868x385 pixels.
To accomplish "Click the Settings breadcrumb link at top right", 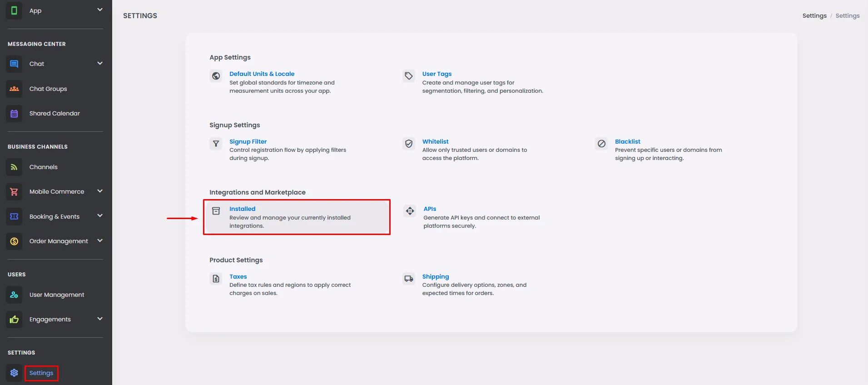I will tap(814, 16).
